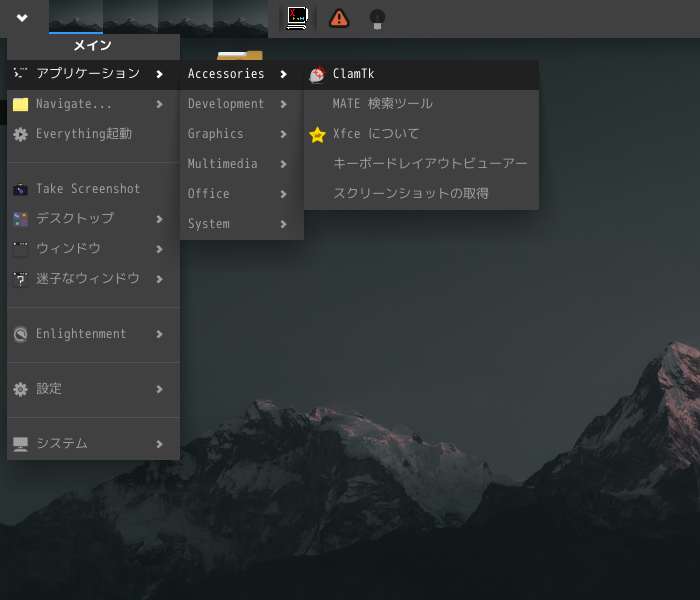
Task: Launch ClamTk from the Accessories list
Action: click(x=421, y=74)
